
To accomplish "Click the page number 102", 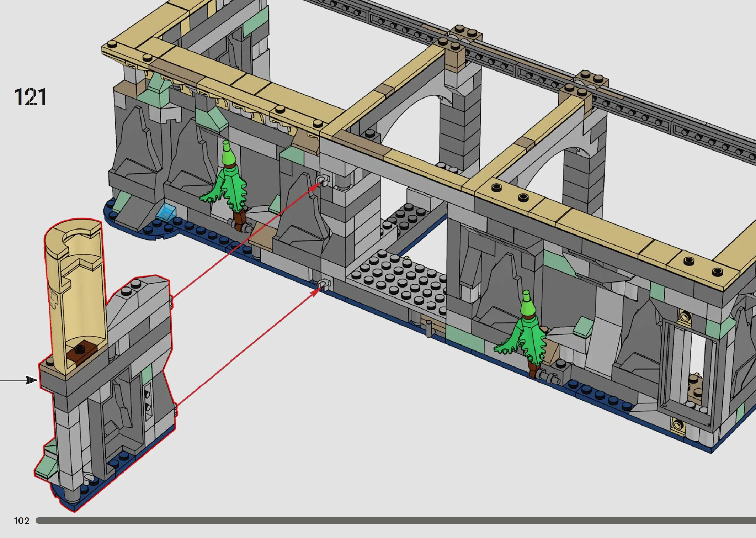I will 21,521.
